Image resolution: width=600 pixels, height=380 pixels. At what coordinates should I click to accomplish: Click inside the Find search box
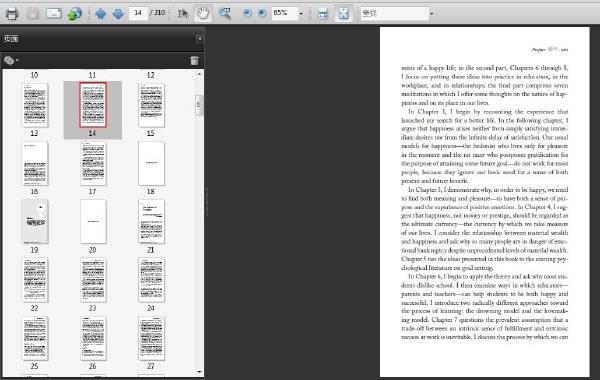click(394, 13)
